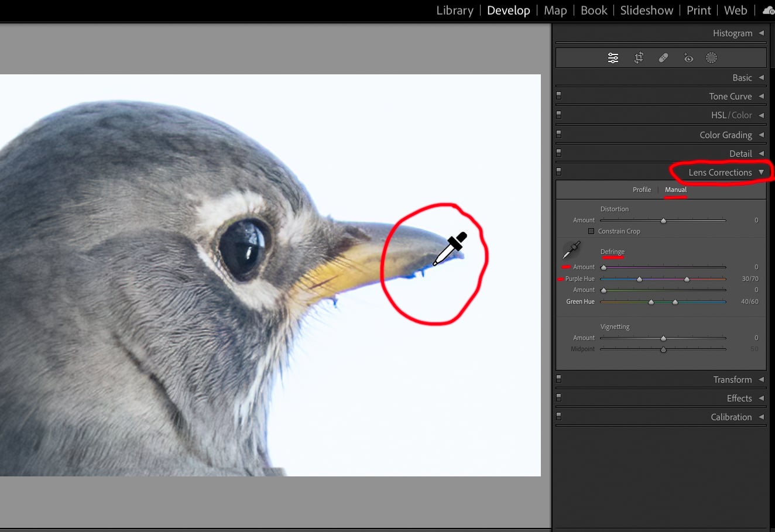Click the Lightroom cloud sync icon
The width and height of the screenshot is (775, 532).
(x=768, y=10)
